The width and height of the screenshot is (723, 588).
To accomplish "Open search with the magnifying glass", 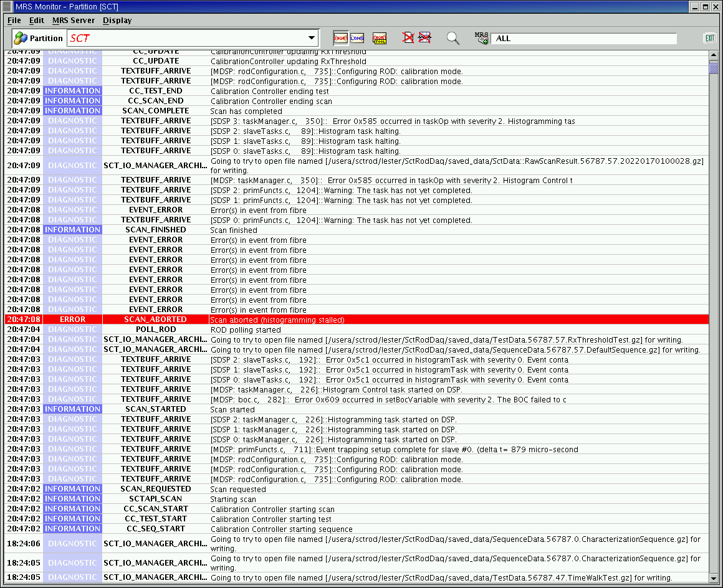I will 453,38.
